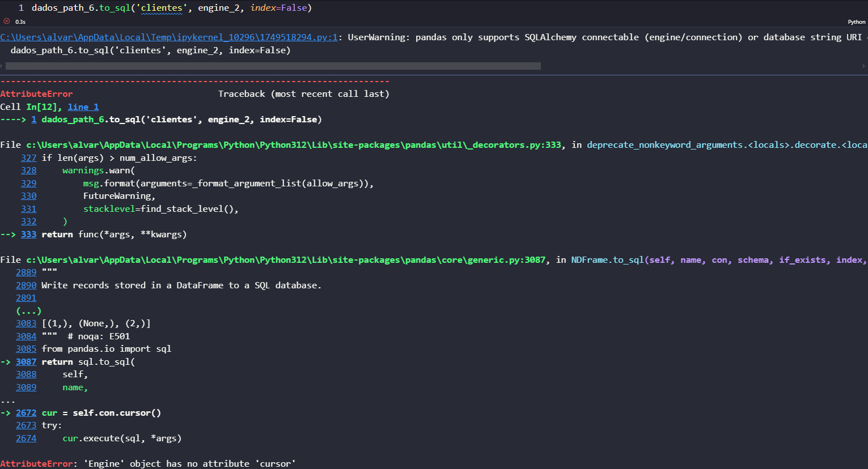
Task: Click the arrow line number 1 link in traceback
Action: 34,120
